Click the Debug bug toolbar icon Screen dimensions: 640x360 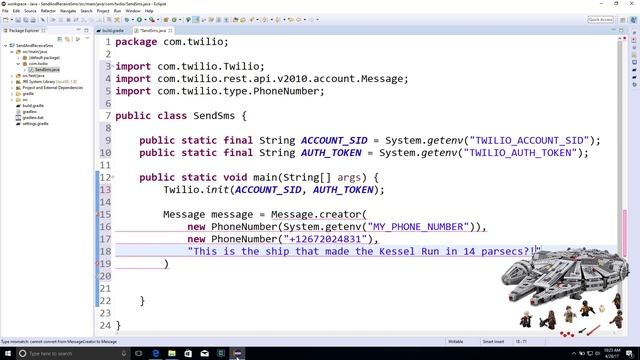point(127,20)
